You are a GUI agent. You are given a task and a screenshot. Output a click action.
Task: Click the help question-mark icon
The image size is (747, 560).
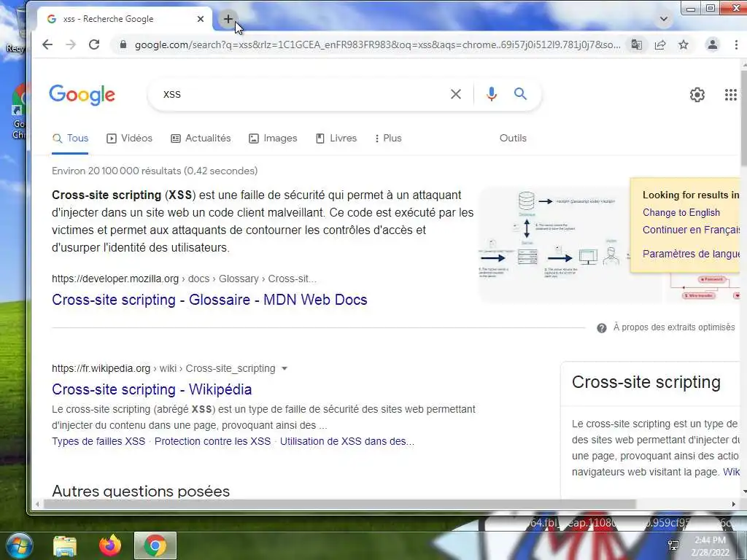(602, 327)
